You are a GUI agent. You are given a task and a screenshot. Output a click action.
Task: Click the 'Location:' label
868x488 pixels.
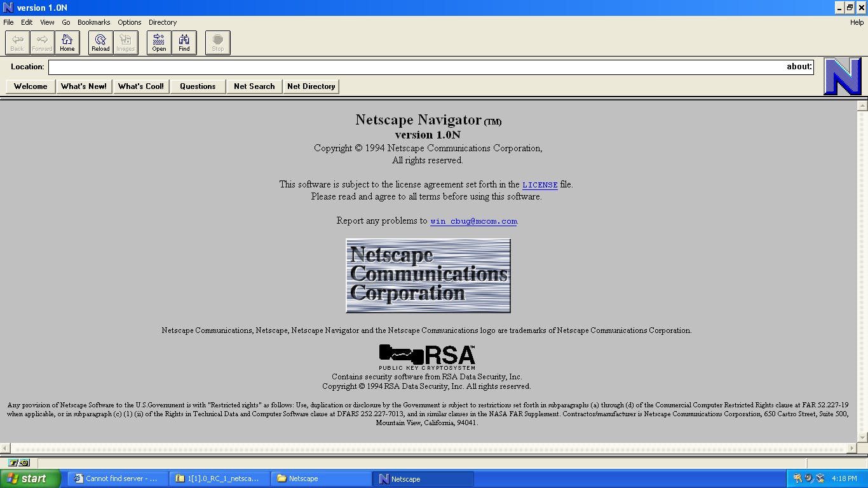[27, 67]
